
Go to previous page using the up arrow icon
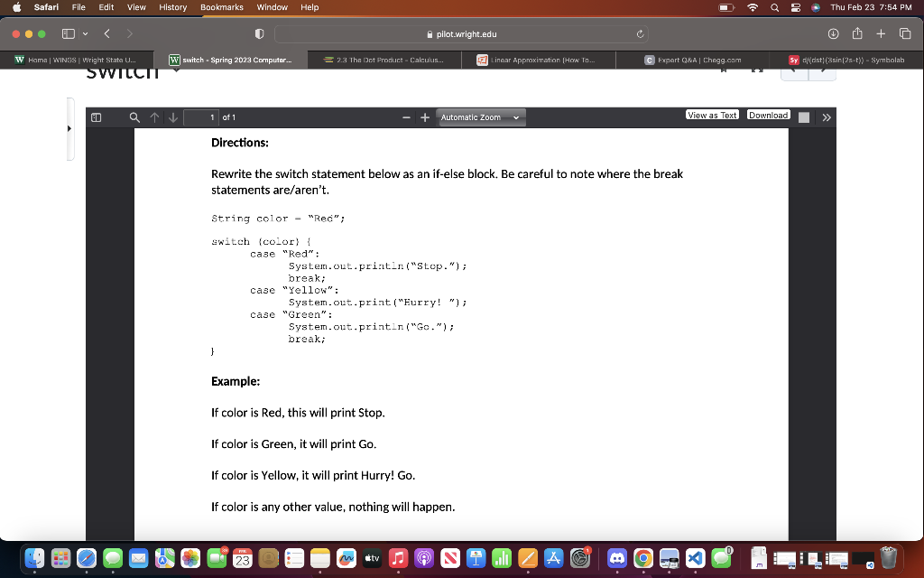pos(153,117)
